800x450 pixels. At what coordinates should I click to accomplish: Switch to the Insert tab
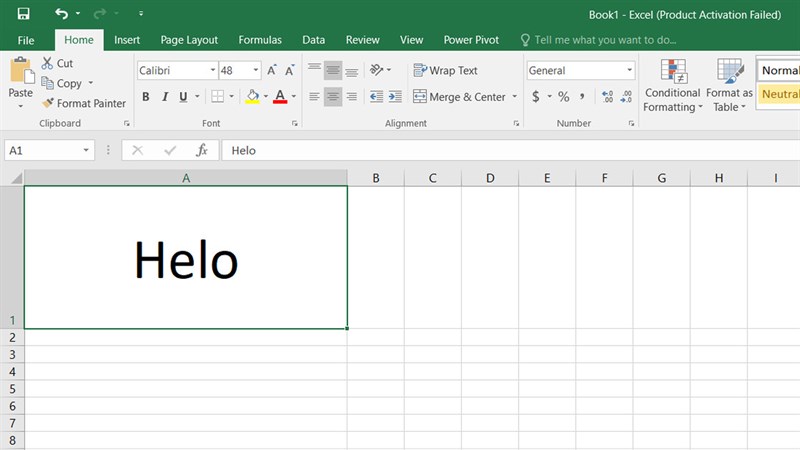(127, 40)
